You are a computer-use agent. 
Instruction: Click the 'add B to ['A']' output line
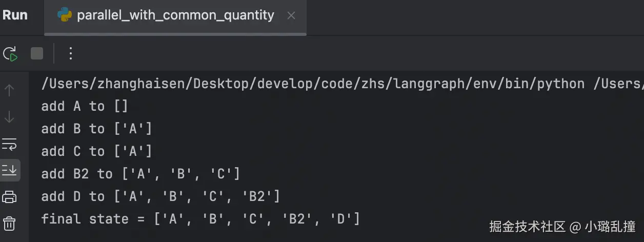click(x=97, y=129)
